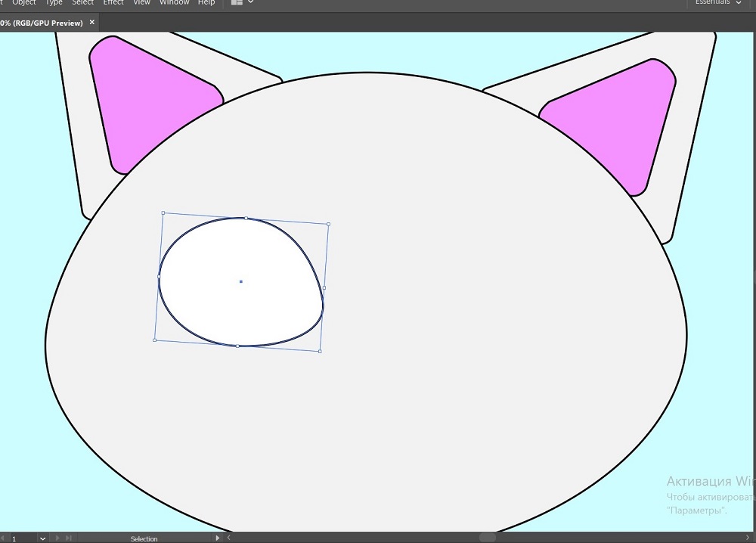This screenshot has width=756, height=543.
Task: Click the horizontal scrollbar thumb
Action: 488,538
